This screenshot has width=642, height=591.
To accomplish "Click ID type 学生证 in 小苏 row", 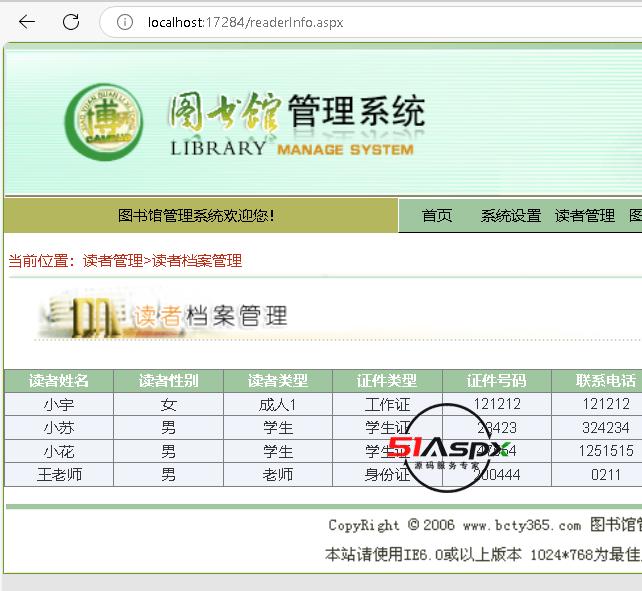I will point(387,428).
